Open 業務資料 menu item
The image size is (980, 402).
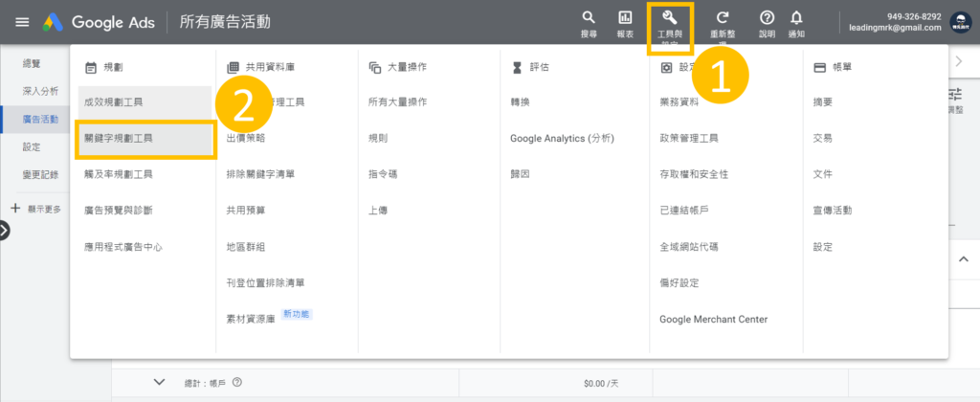pos(679,101)
